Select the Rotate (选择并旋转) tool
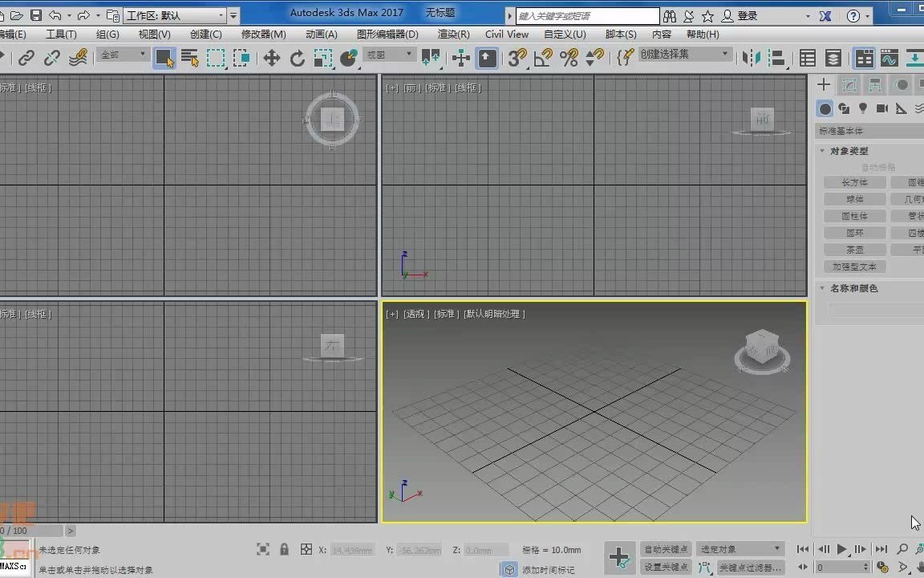924x578 pixels. [x=297, y=58]
